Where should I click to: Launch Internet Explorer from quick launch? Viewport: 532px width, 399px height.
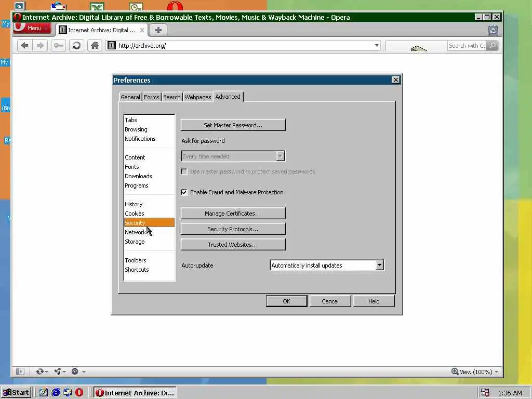tap(56, 393)
